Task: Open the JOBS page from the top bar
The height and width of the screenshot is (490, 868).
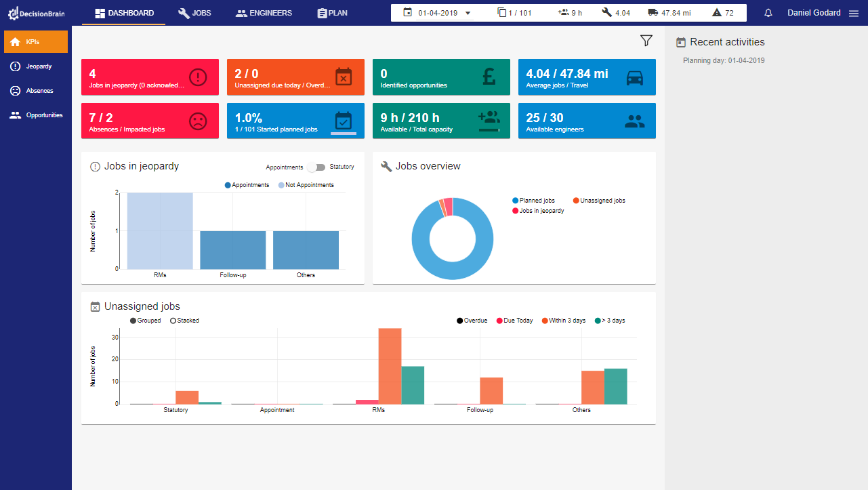Action: (x=194, y=12)
